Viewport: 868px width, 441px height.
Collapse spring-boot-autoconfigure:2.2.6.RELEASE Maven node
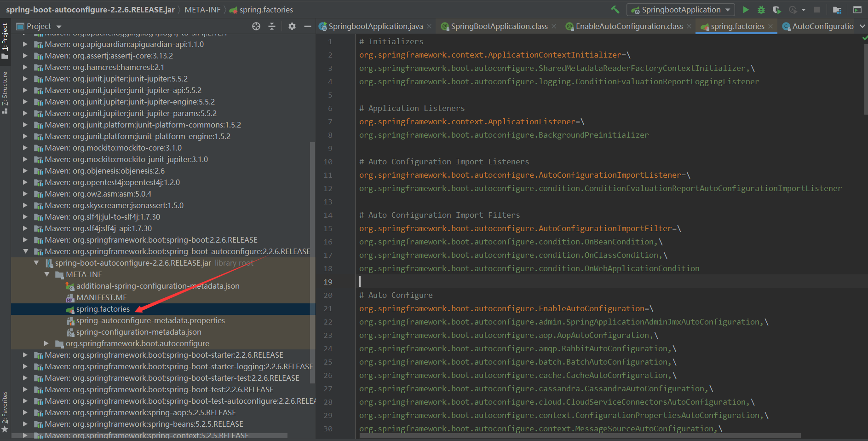(x=26, y=251)
